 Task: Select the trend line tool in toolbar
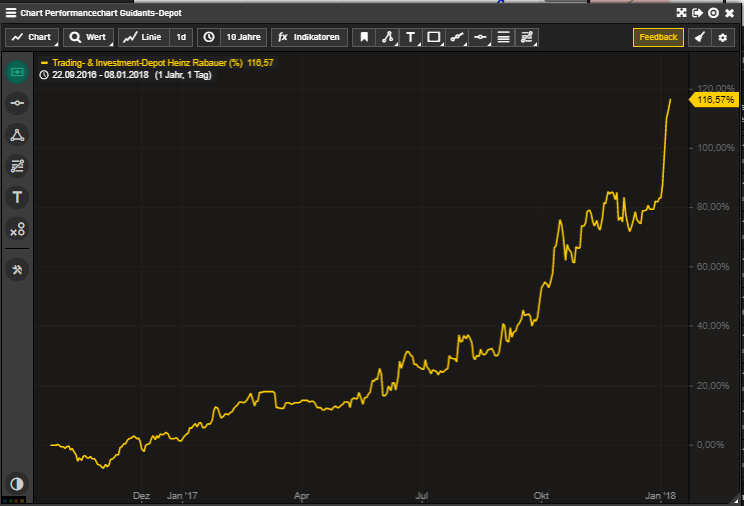click(x=457, y=37)
